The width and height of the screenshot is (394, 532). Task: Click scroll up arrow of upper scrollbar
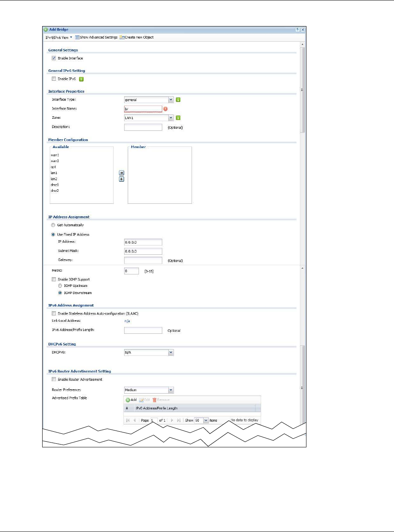[302, 44]
